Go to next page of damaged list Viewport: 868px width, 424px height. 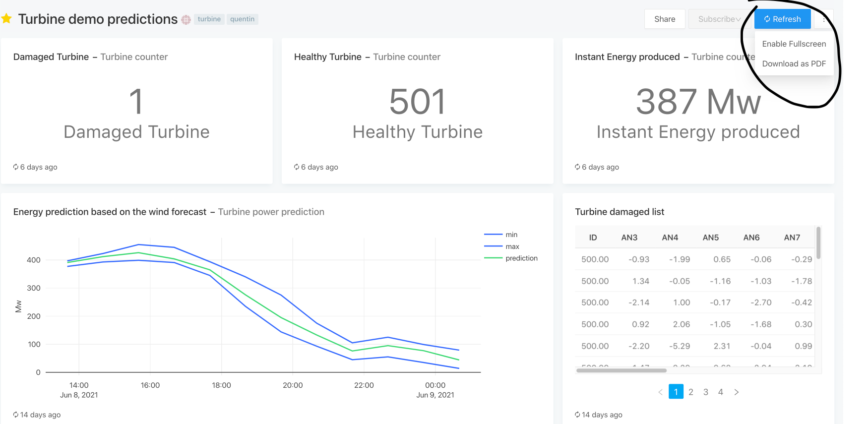(x=737, y=392)
